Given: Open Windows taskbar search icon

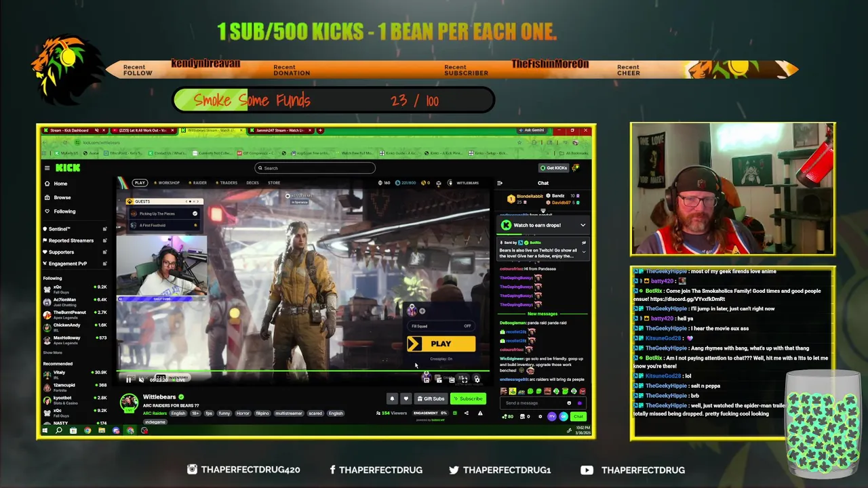Looking at the screenshot, I should point(59,430).
